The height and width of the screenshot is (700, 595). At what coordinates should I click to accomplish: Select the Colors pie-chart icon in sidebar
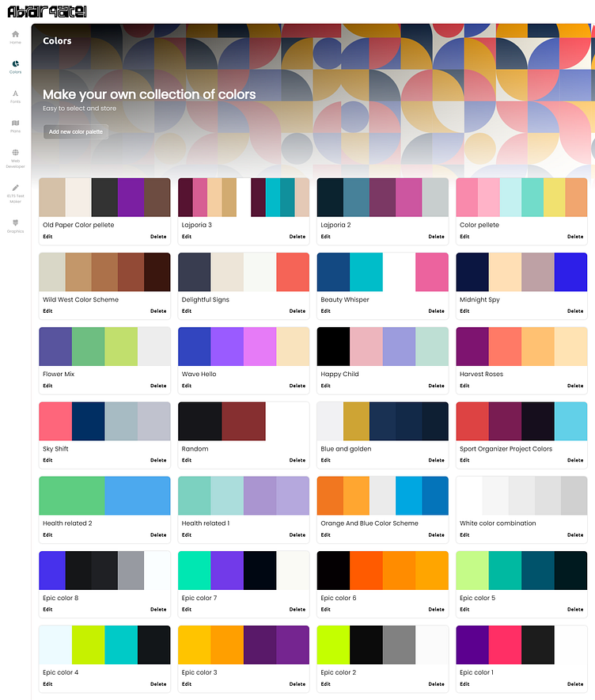15,64
